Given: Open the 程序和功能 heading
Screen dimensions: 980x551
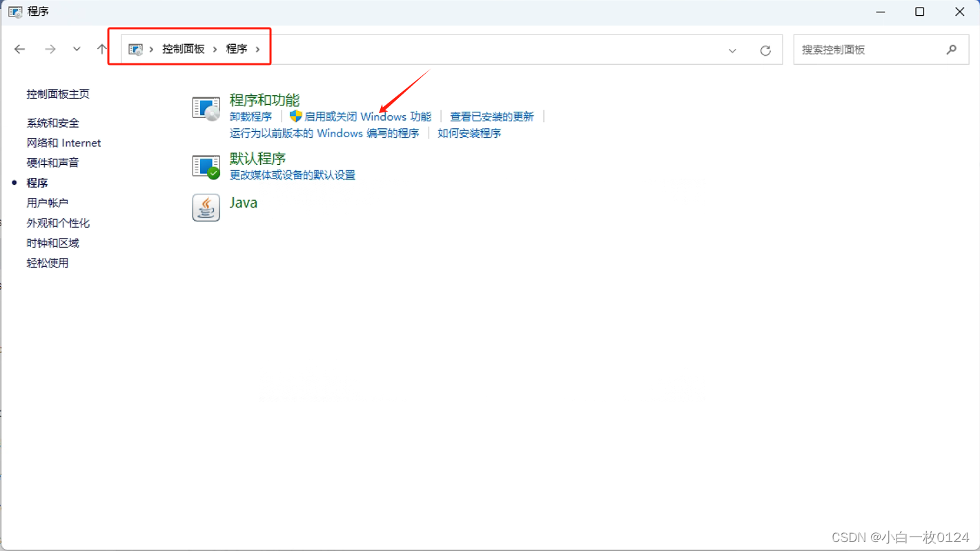Looking at the screenshot, I should (x=265, y=100).
